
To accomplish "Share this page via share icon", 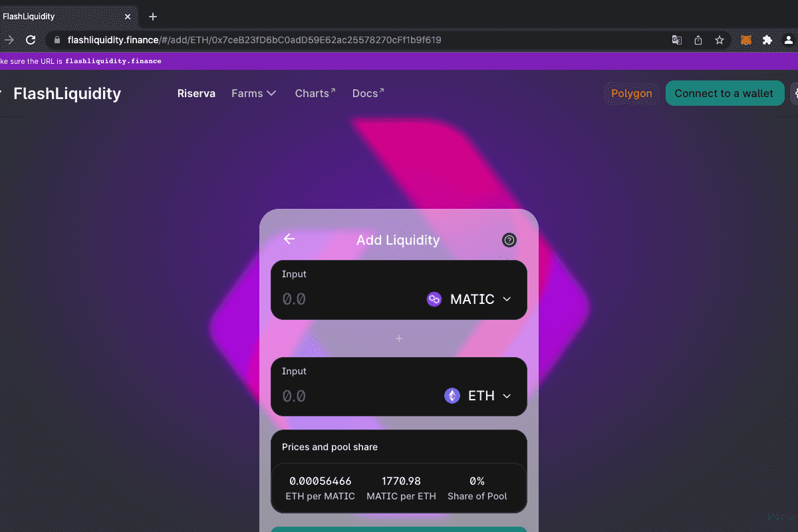I will pyautogui.click(x=698, y=40).
